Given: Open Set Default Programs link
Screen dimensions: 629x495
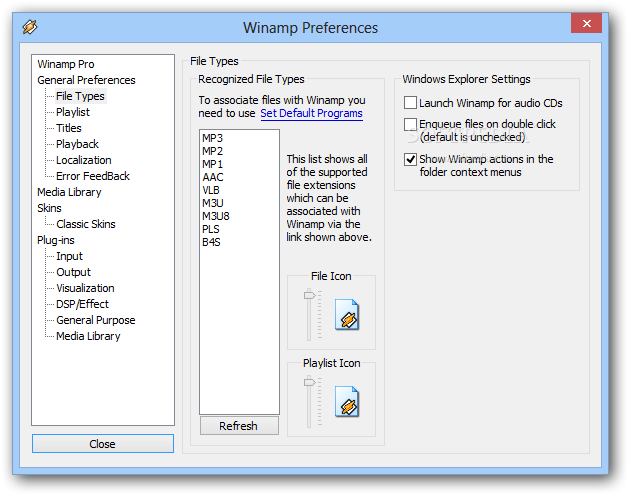Looking at the screenshot, I should pos(311,113).
